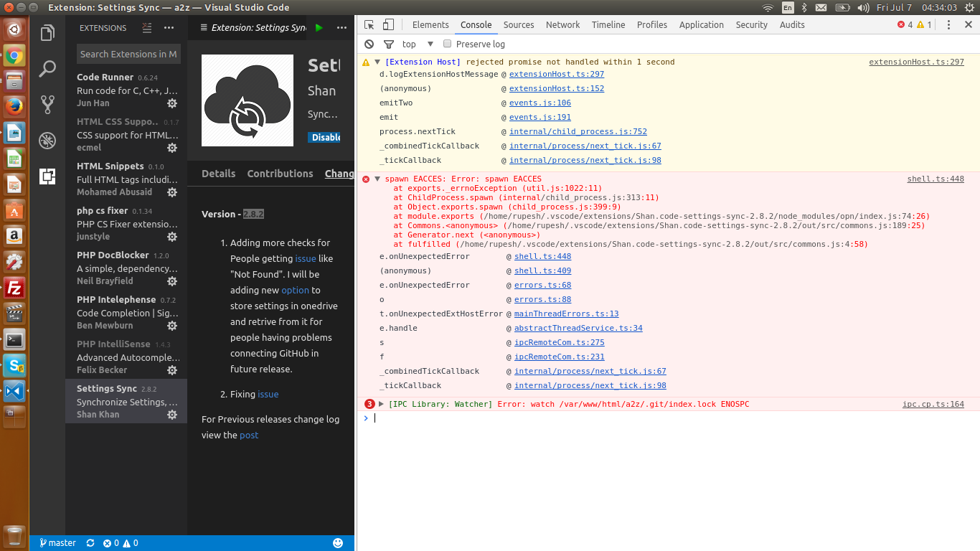Toggle DevTools device toolbar icon
980x551 pixels.
388,24
